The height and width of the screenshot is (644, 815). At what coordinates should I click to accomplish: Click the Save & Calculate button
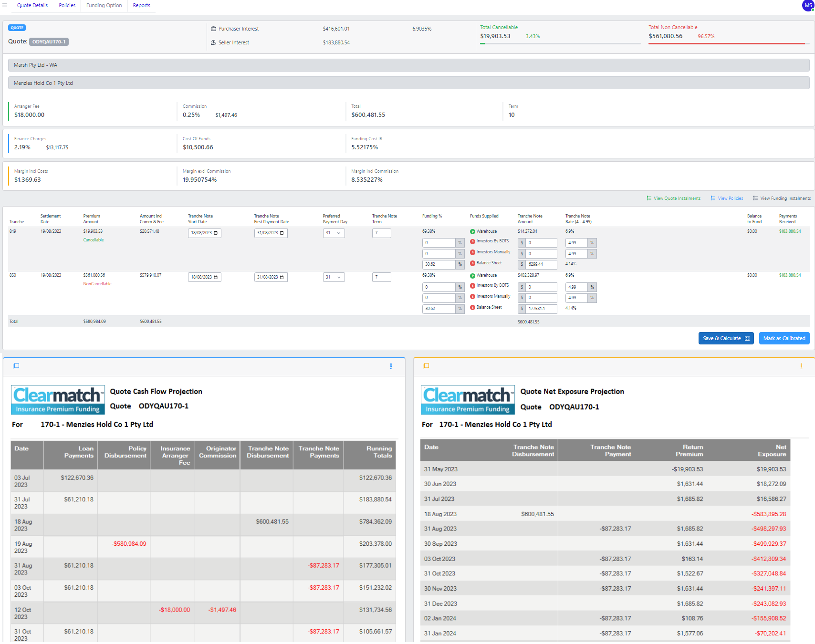click(725, 338)
